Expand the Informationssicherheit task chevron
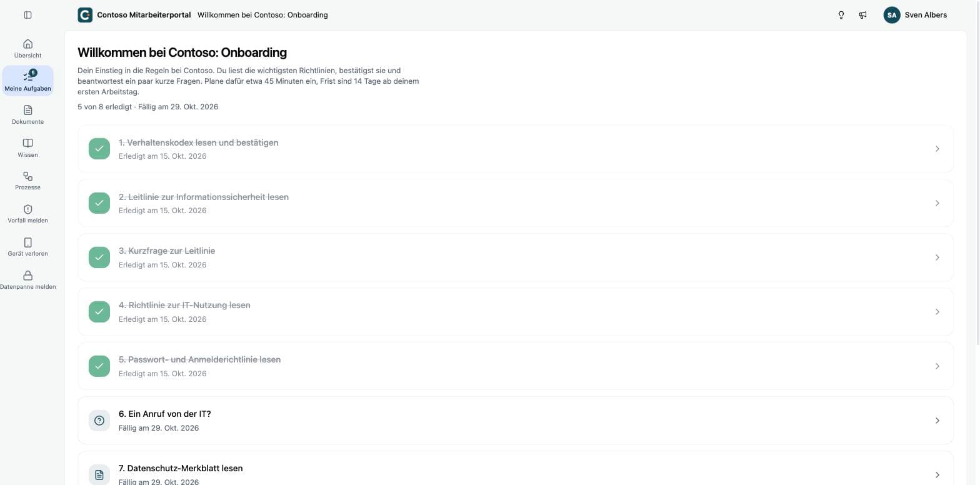Viewport: 980px width, 485px height. [937, 203]
